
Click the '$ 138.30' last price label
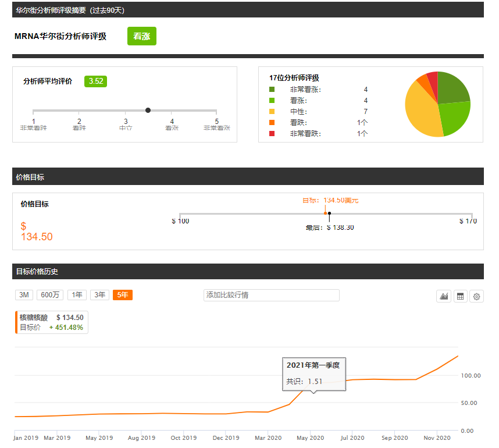[340, 227]
